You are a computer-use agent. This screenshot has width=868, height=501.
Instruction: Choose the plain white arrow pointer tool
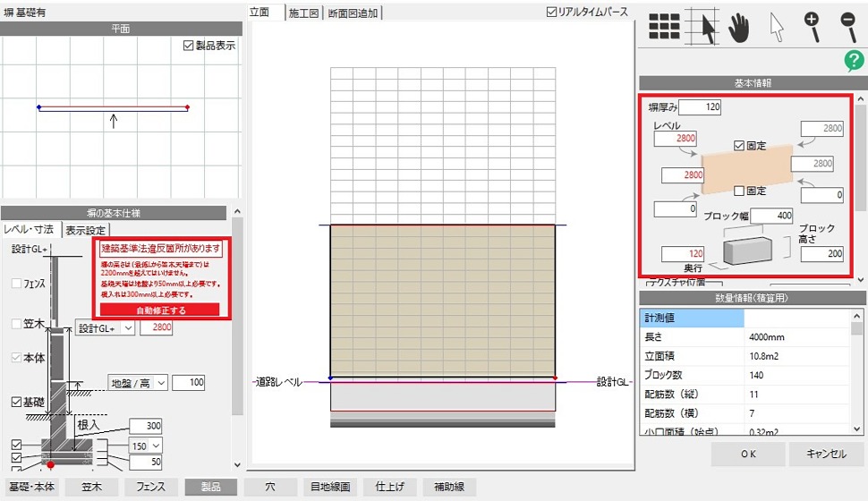[777, 27]
